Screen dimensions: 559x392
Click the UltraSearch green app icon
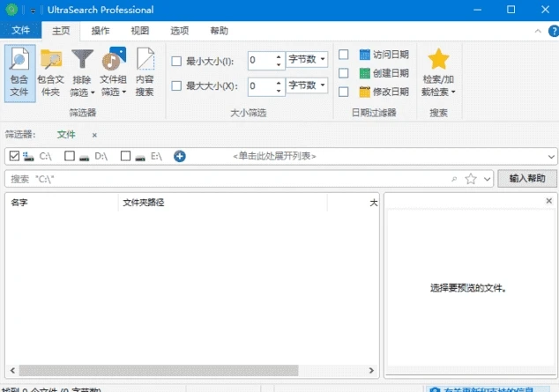point(11,10)
